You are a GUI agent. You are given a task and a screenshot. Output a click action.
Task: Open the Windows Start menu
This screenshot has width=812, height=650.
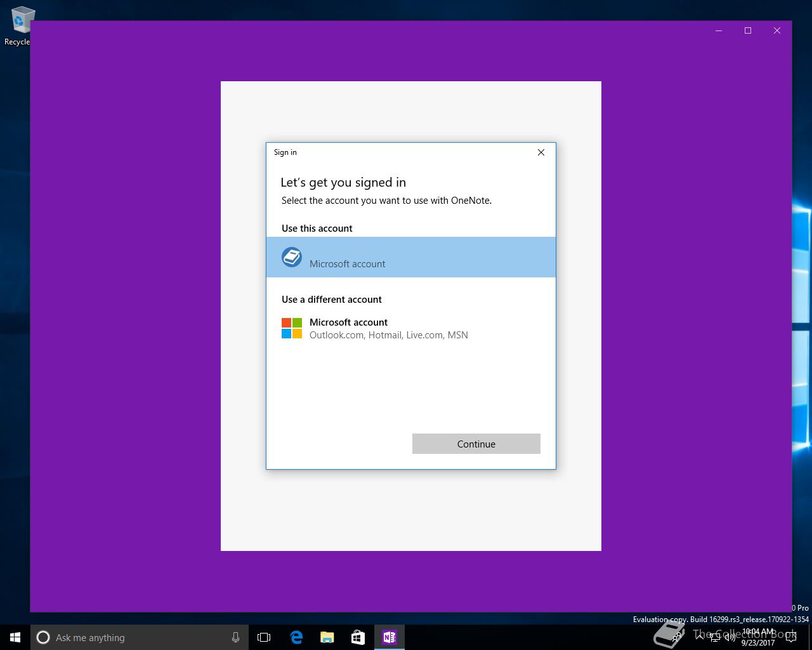[x=15, y=637]
